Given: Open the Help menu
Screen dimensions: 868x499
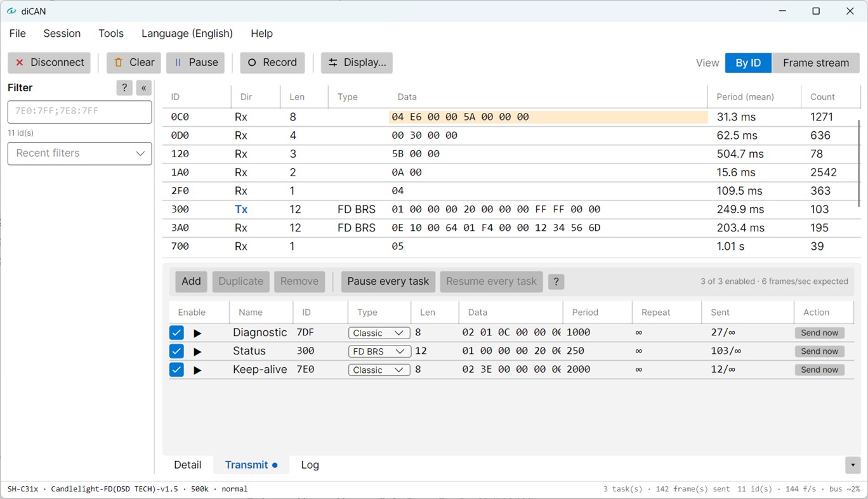Looking at the screenshot, I should pos(261,34).
